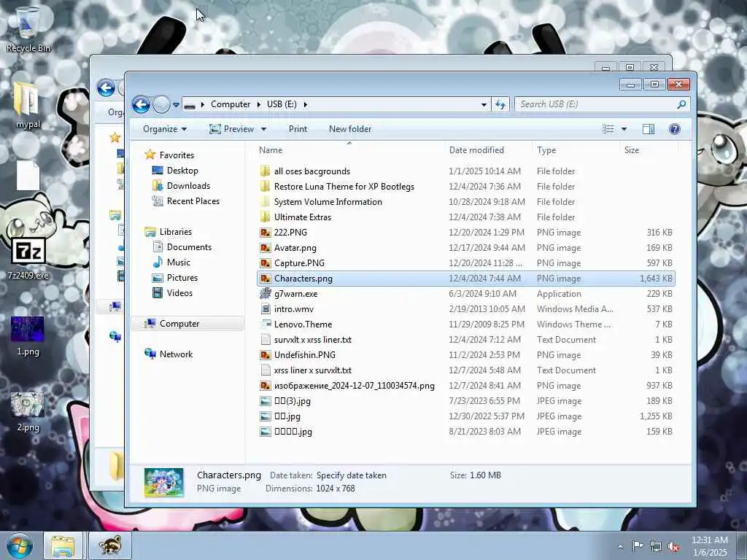Select survxlt x xrss liner.txt
This screenshot has height=560, width=747.
pyautogui.click(x=312, y=340)
